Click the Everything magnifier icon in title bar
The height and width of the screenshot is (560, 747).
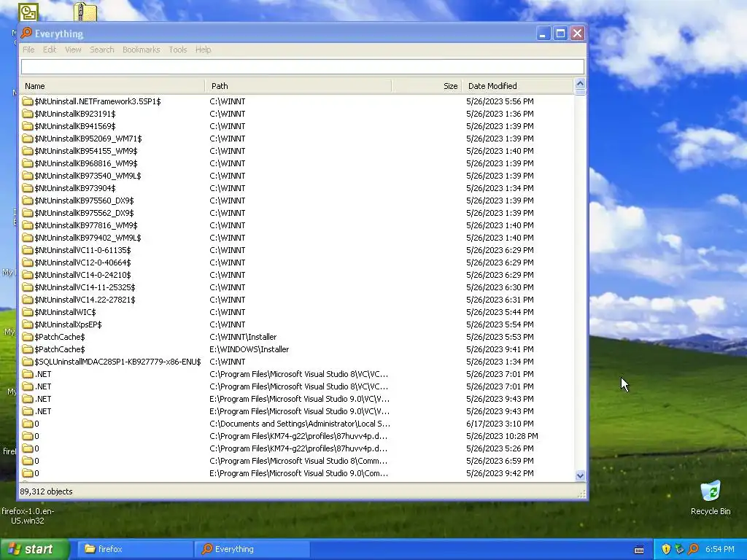[x=27, y=33]
